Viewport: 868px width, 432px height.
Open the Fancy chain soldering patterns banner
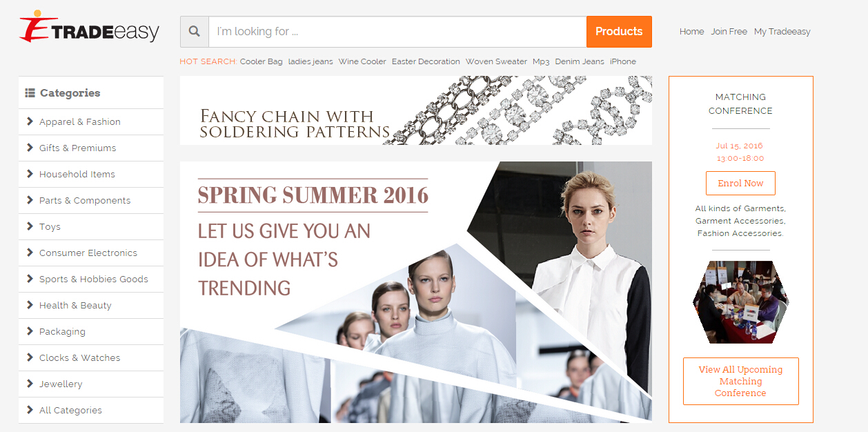(416, 110)
